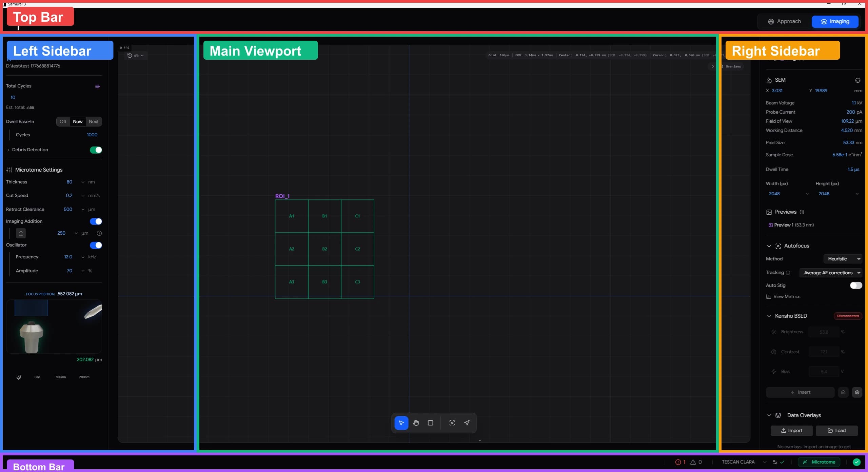The height and width of the screenshot is (472, 868).
Task: Turn off the Oscillator toggle
Action: pos(96,245)
